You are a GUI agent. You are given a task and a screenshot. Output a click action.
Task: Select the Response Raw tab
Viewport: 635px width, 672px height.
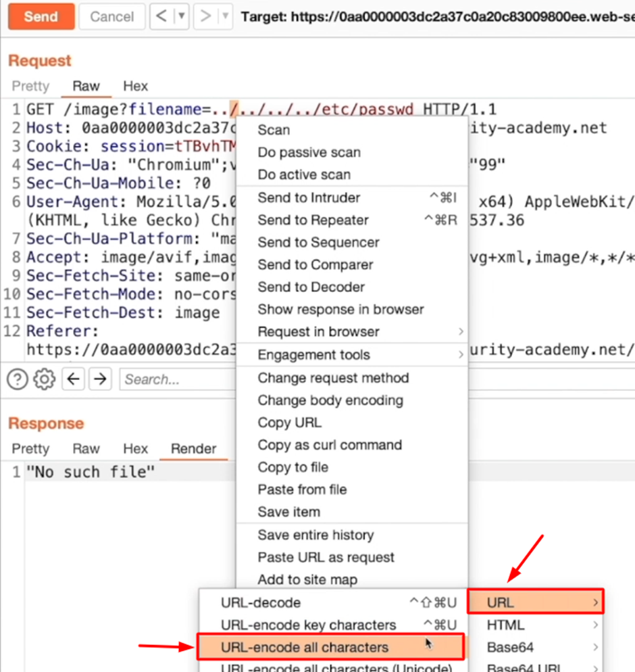[86, 449]
